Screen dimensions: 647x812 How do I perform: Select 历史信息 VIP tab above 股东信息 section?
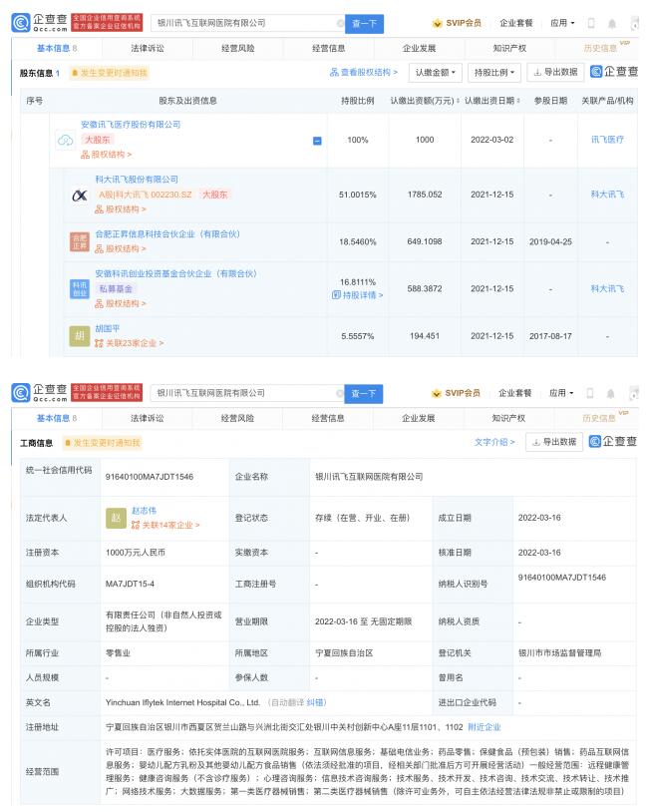coord(601,48)
